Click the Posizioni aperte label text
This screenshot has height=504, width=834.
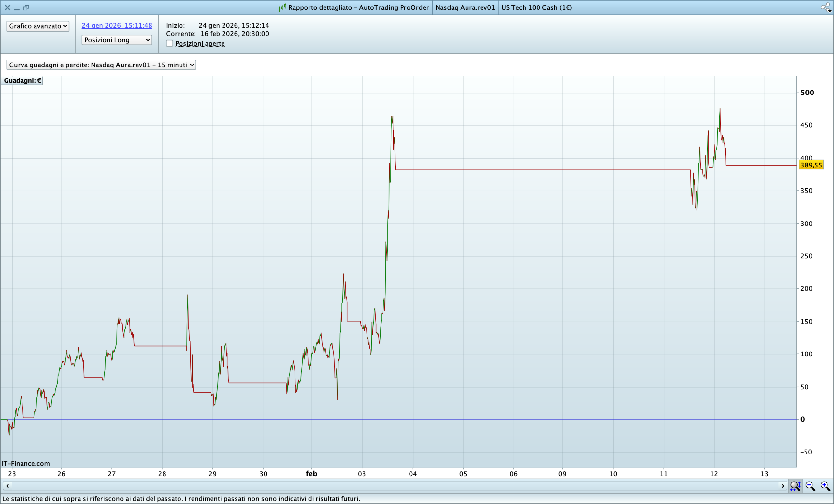200,43
